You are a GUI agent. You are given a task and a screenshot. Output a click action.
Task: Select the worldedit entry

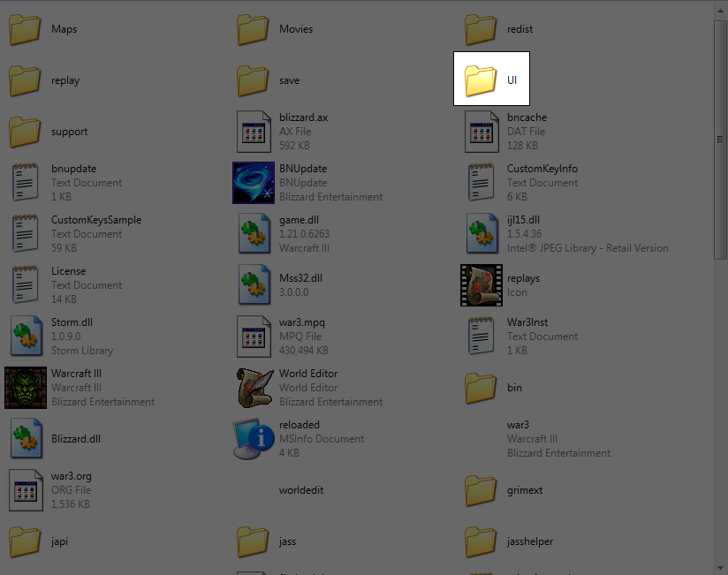301,490
